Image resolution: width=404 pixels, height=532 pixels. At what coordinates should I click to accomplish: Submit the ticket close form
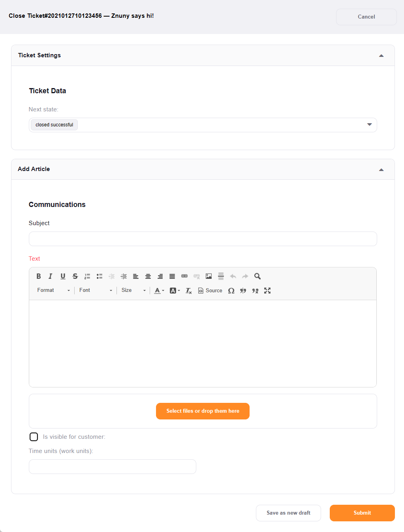point(362,513)
